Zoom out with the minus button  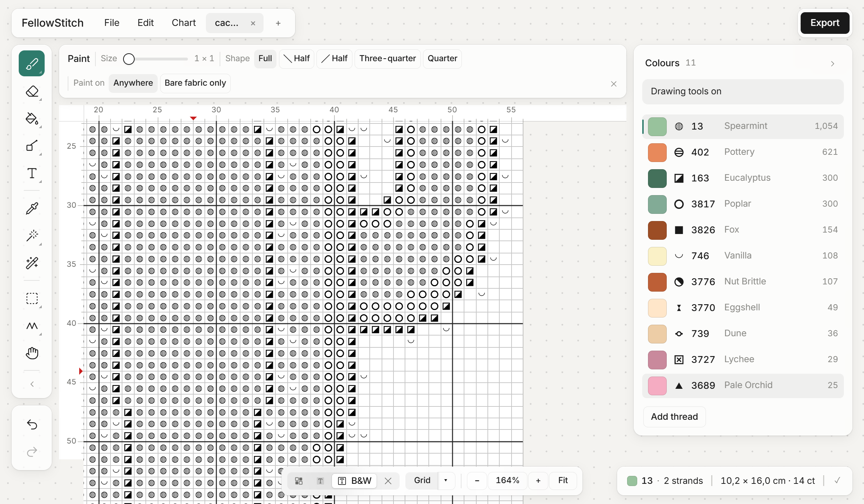477,481
